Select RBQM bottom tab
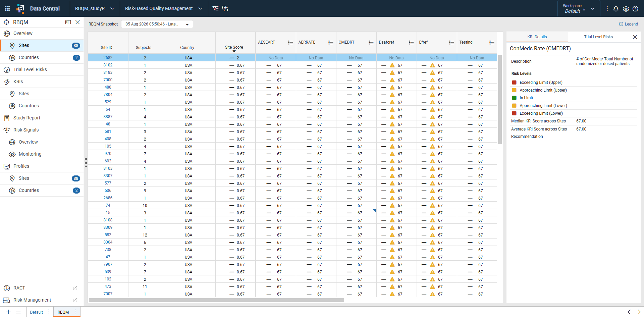Image resolution: width=644 pixels, height=317 pixels. (63, 312)
